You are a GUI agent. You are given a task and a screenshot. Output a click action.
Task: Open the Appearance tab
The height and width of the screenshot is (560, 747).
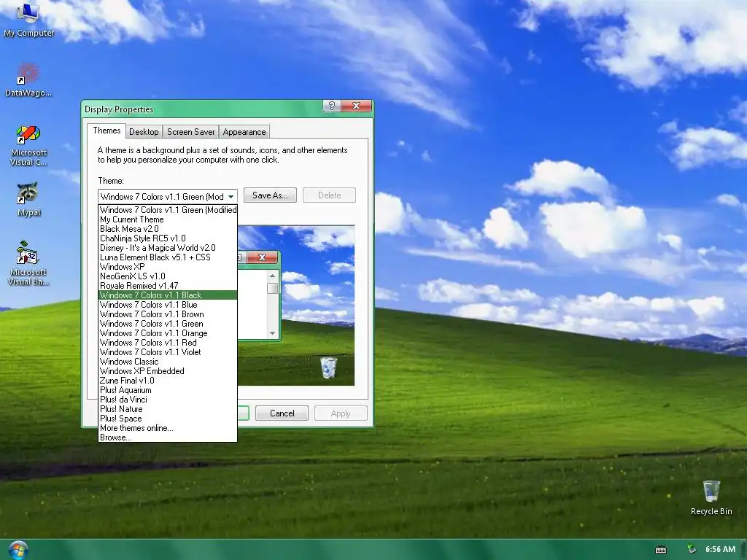tap(244, 132)
